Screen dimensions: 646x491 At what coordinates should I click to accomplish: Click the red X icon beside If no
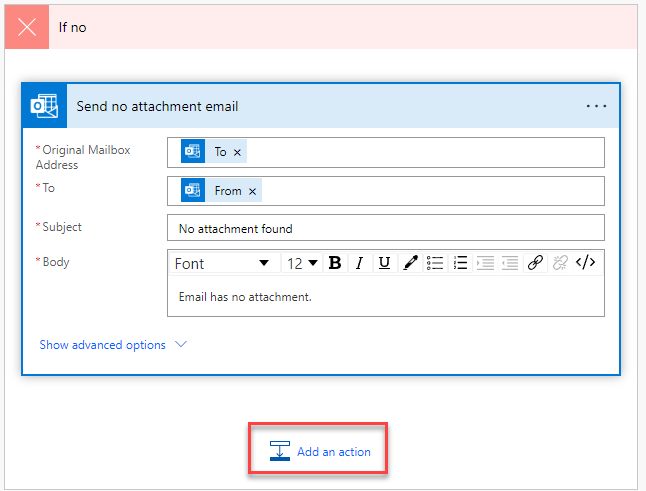click(27, 27)
